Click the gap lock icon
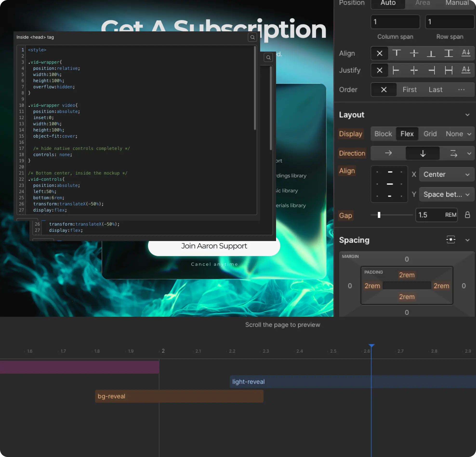This screenshot has width=476, height=457. coord(467,215)
